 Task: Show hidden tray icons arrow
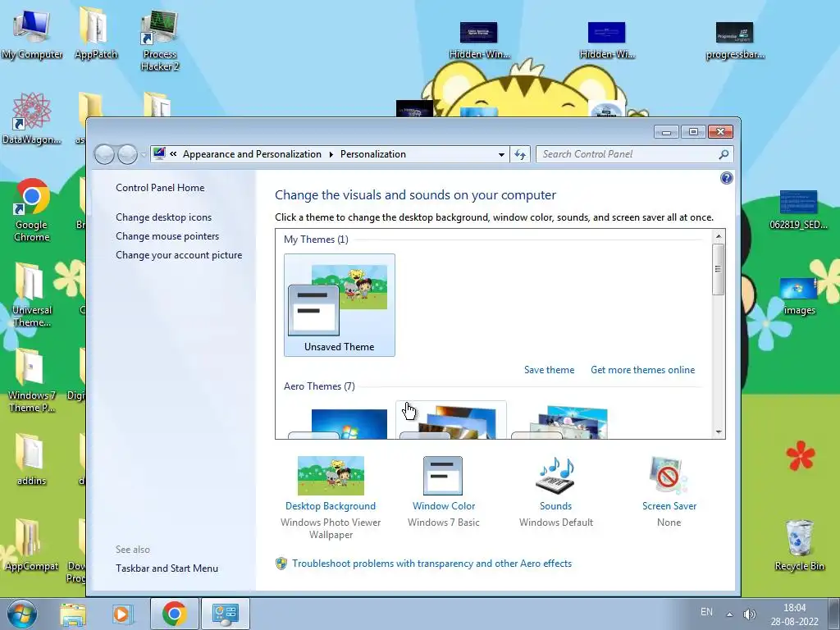tap(729, 614)
